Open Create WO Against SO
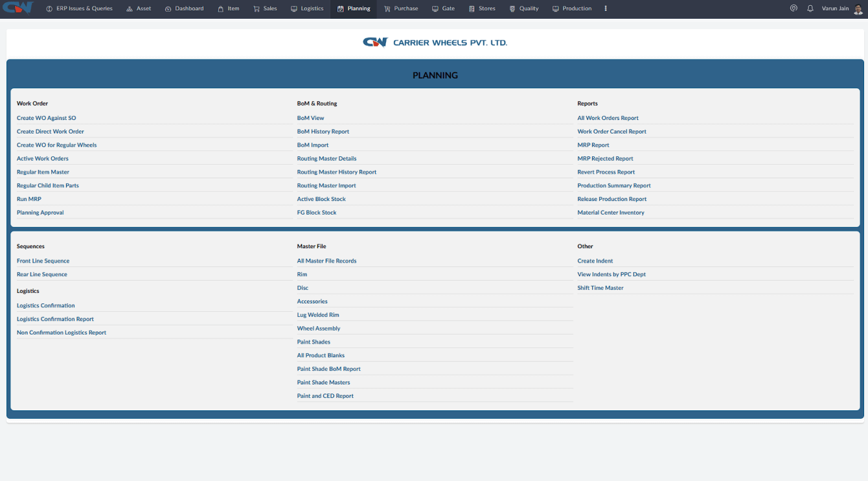The image size is (868, 481). click(47, 118)
